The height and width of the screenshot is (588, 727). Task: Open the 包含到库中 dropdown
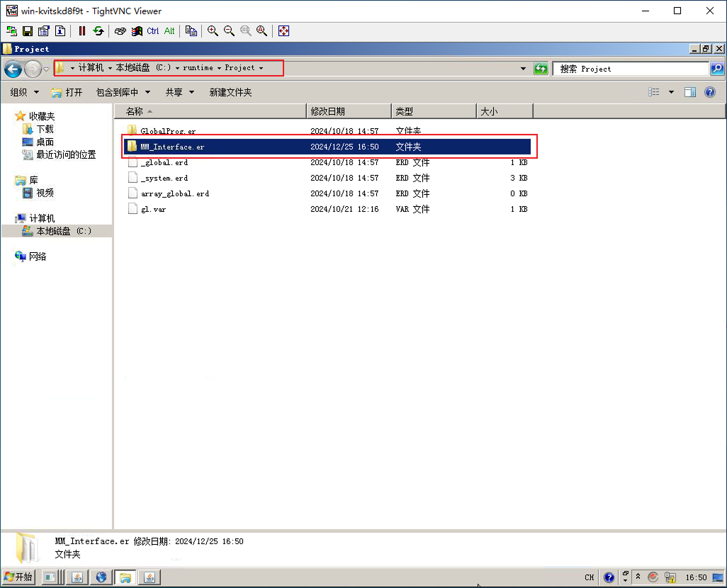point(123,92)
